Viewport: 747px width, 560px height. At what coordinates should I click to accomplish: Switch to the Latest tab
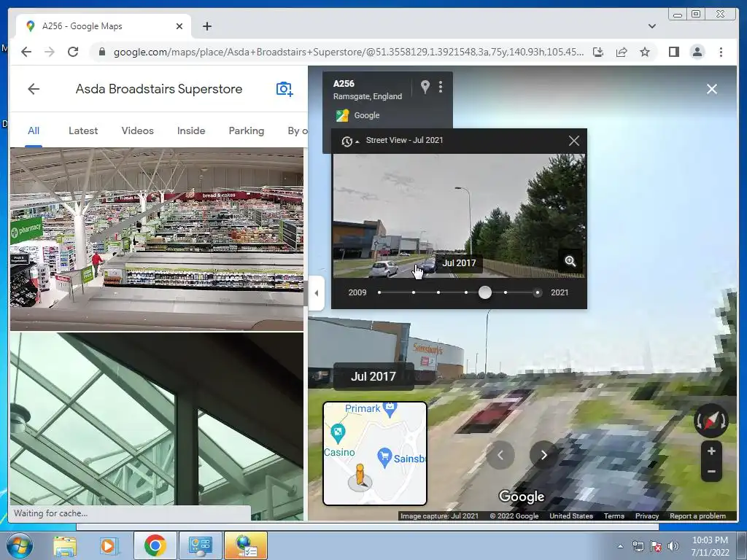83,131
